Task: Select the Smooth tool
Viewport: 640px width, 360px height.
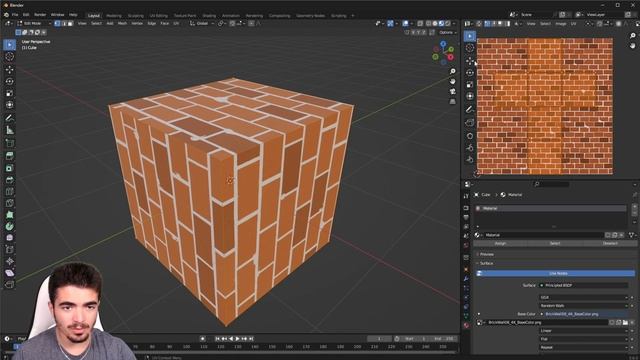Action: click(9, 238)
